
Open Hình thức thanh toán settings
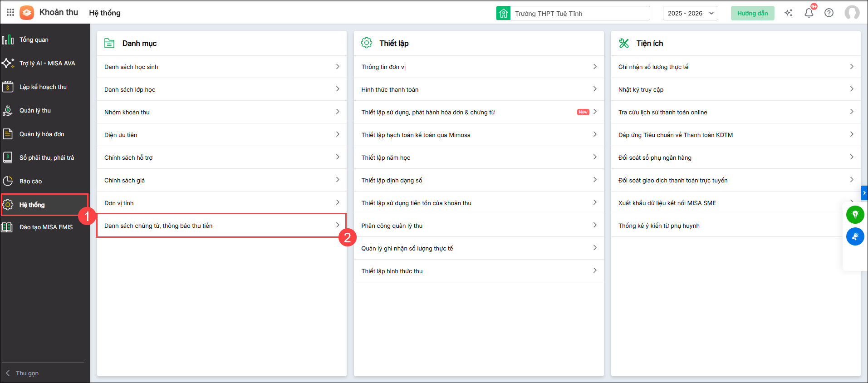coord(478,89)
